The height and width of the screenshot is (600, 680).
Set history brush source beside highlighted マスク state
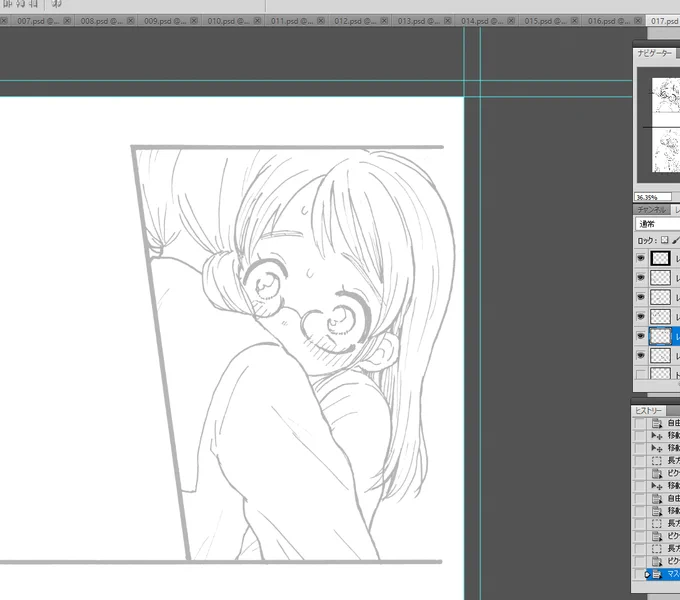pos(639,574)
